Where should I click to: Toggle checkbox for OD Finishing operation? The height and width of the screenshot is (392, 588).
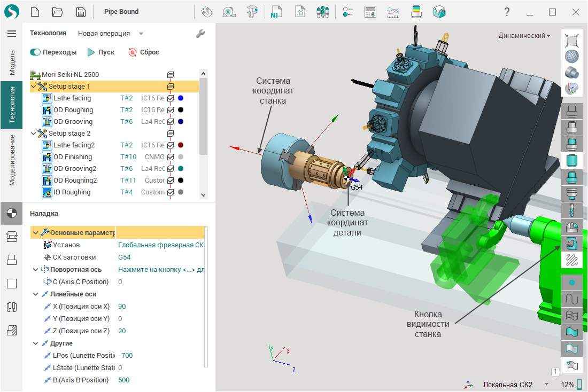tap(171, 157)
